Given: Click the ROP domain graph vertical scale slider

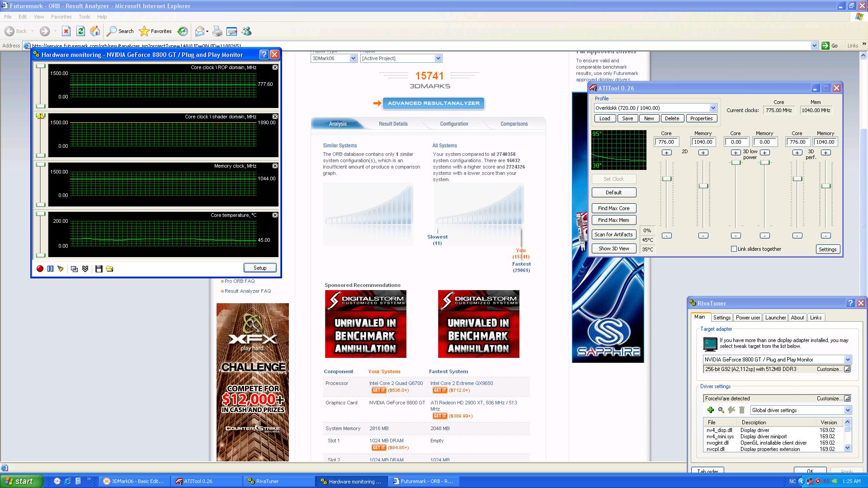Looking at the screenshot, I should click(x=41, y=86).
